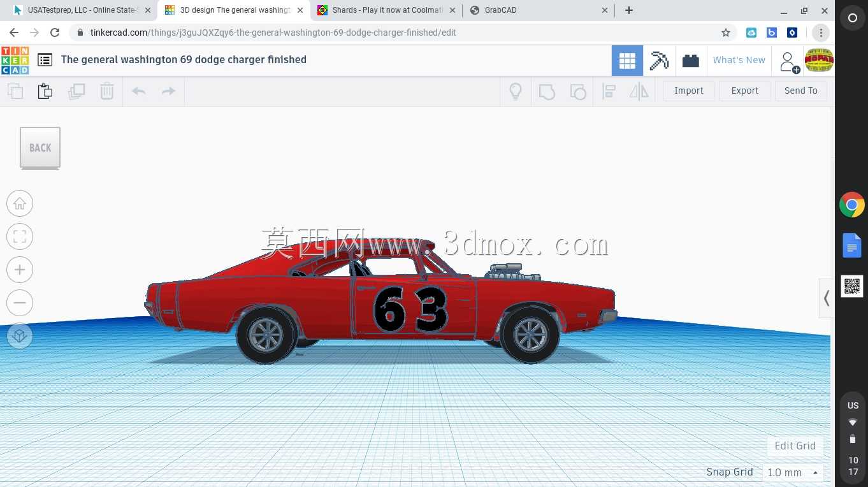Click the Align tool icon
This screenshot has width=868, height=487.
click(x=609, y=91)
